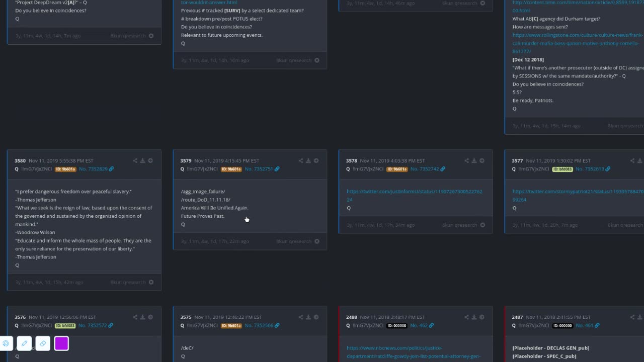Click the chain-link icon beside No. 7352742

[x=443, y=169]
